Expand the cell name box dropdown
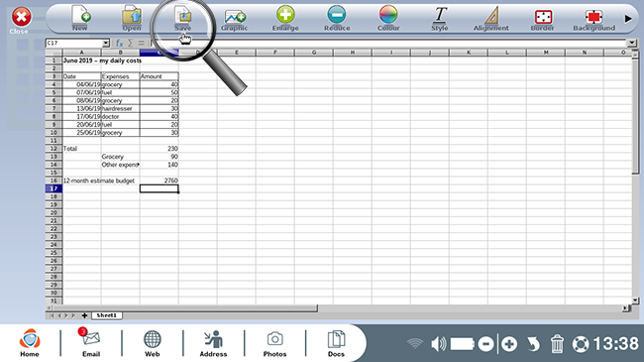 click(x=106, y=43)
